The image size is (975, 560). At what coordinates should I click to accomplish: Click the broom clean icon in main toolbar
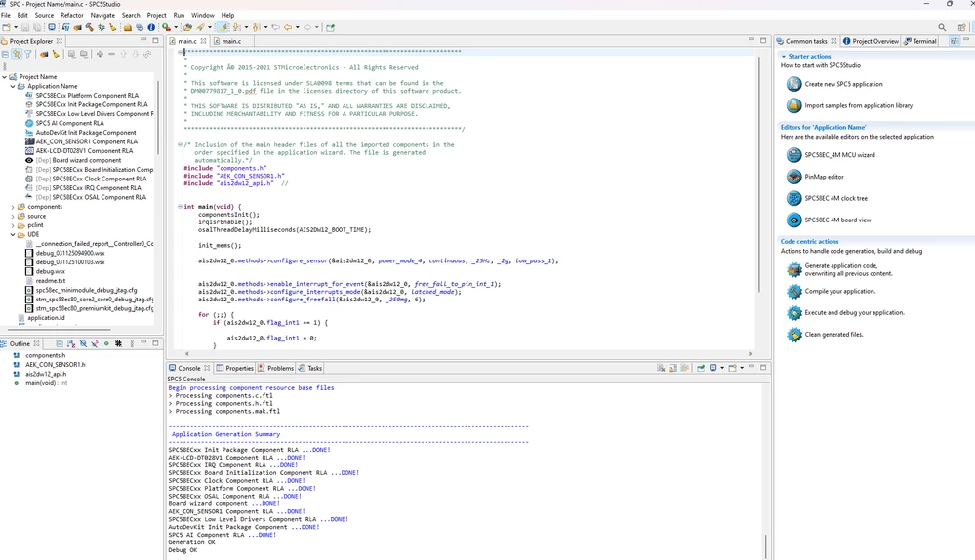pos(113,27)
